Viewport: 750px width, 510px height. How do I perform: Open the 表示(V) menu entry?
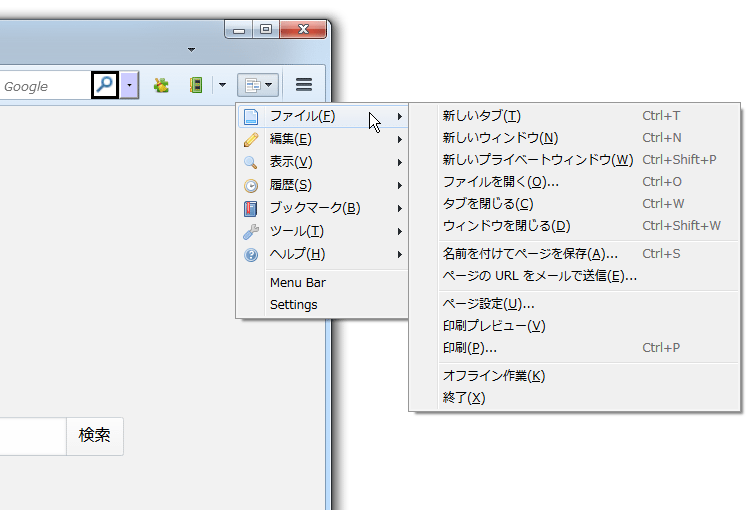tap(323, 162)
